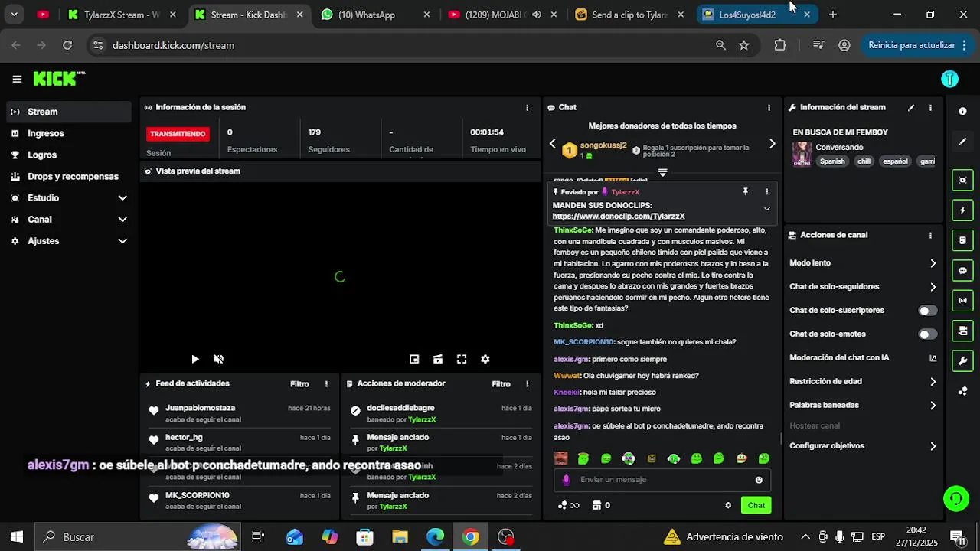
Task: Click the channel points infinity icon
Action: (569, 505)
